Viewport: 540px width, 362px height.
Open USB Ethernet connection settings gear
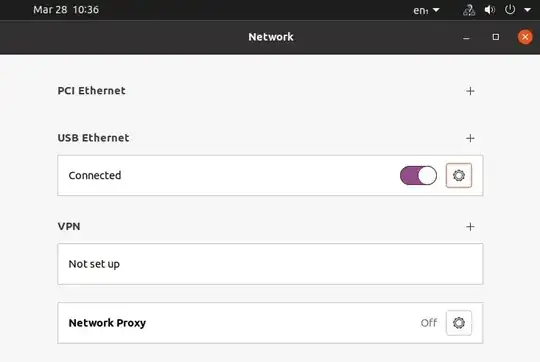(x=459, y=175)
